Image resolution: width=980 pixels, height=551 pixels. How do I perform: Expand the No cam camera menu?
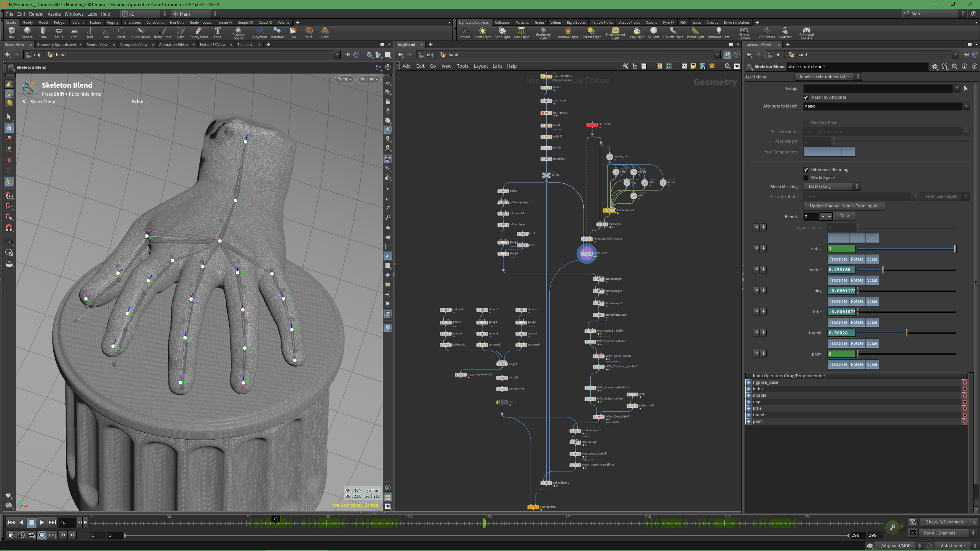pyautogui.click(x=369, y=79)
